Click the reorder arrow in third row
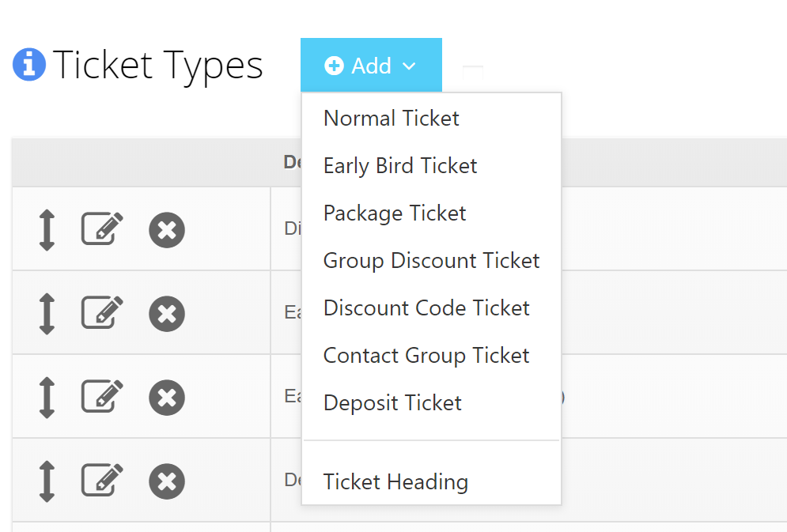This screenshot has height=532, width=787. [47, 398]
